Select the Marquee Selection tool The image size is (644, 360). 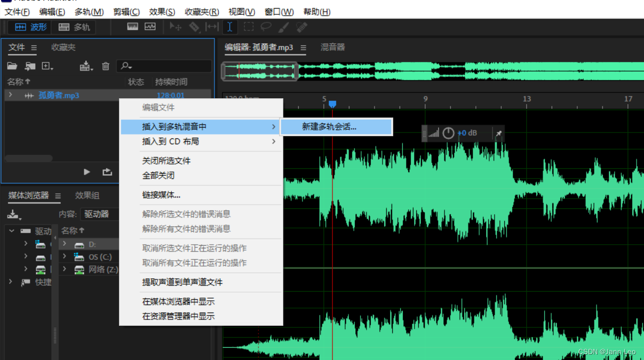pos(249,26)
